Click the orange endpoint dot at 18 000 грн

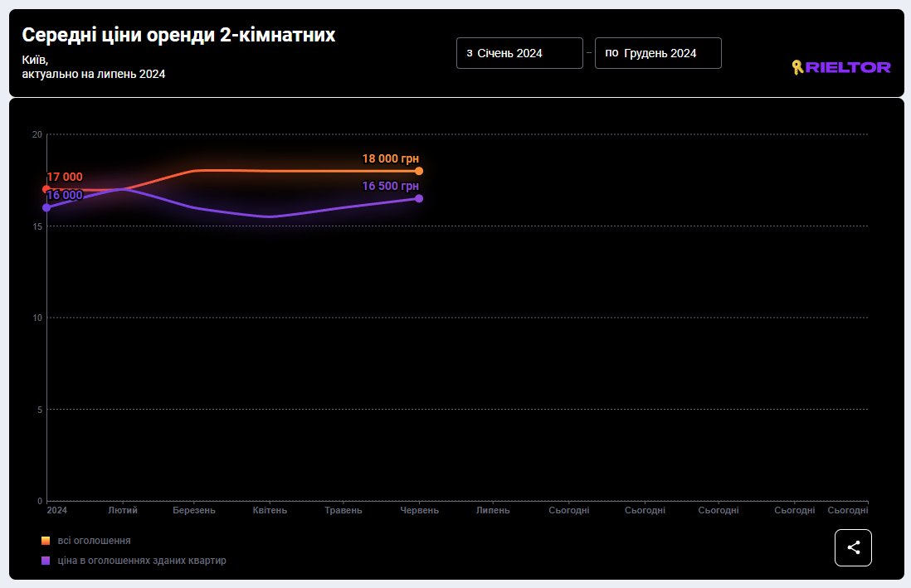419,171
